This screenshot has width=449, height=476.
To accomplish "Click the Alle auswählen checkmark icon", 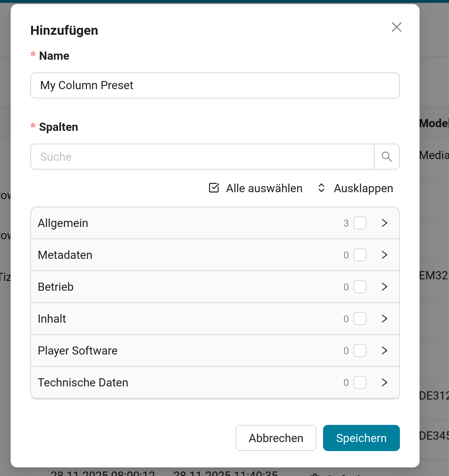I will pos(214,188).
